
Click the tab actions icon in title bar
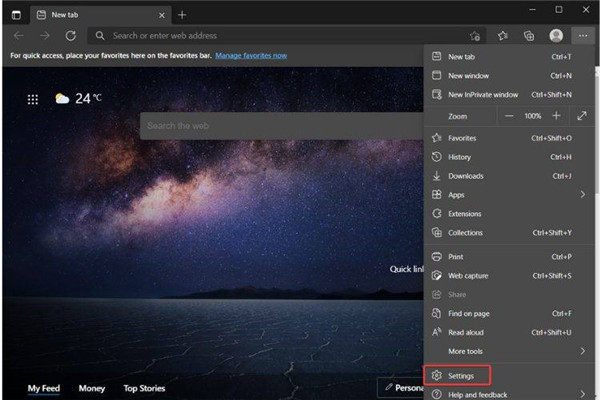(15, 15)
